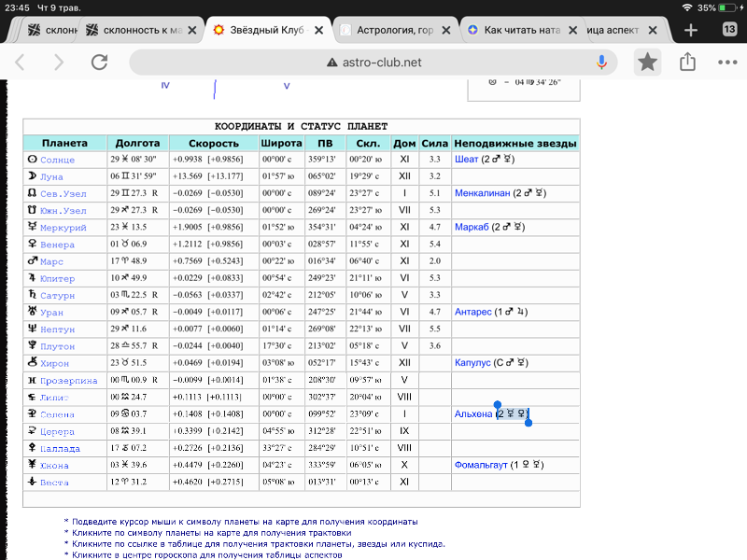Viewport: 747px width, 560px height.
Task: Open the Луна planet link
Action: (51, 176)
